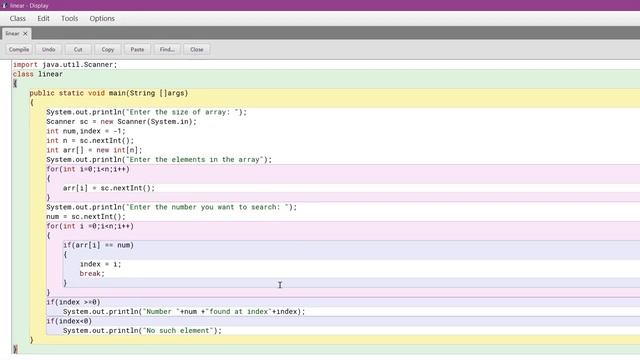Click 'Enter the number you want to search' line
This screenshot has height=360, width=640.
tap(171, 207)
